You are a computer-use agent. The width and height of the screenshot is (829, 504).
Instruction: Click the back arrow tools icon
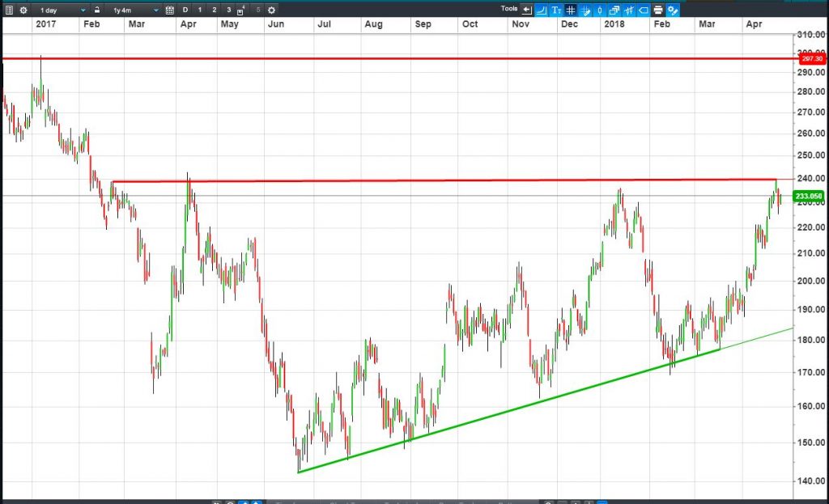pos(527,10)
